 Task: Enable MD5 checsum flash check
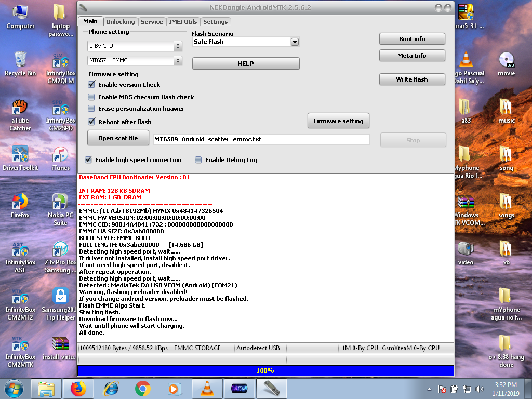point(91,97)
